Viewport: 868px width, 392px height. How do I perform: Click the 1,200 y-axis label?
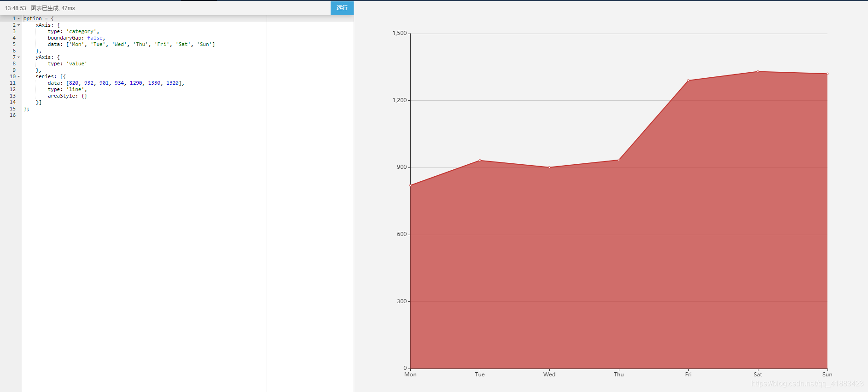pyautogui.click(x=400, y=100)
